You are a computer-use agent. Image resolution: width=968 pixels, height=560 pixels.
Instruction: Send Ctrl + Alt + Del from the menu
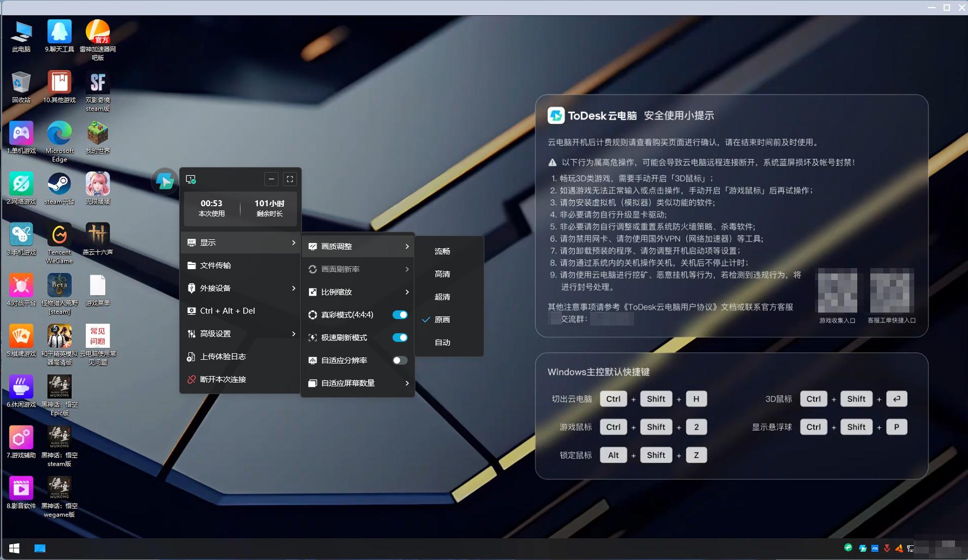point(241,311)
